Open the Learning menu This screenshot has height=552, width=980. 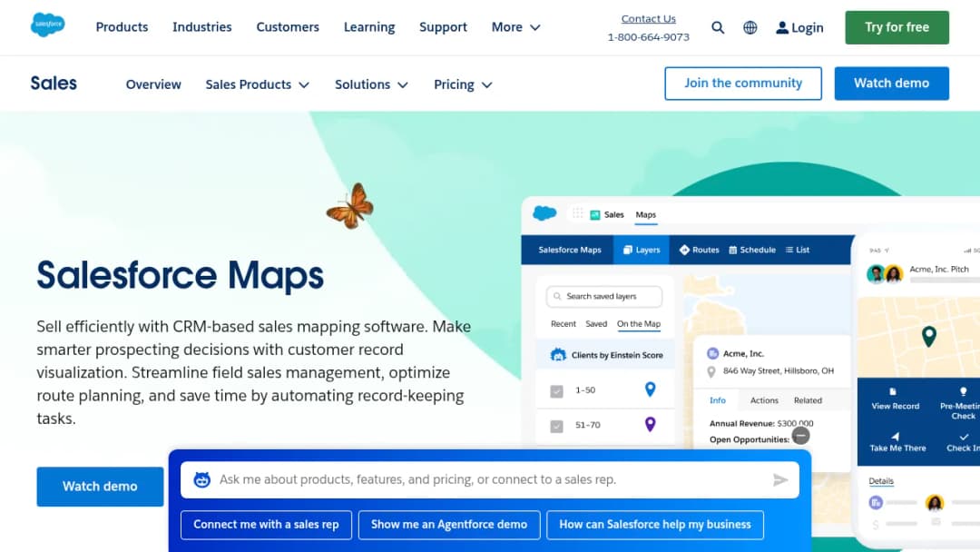coord(369,27)
